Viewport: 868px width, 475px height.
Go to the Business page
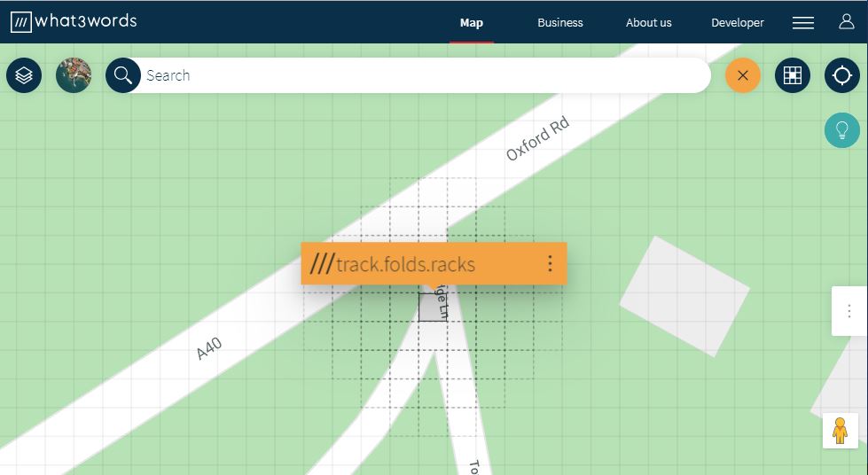click(560, 23)
